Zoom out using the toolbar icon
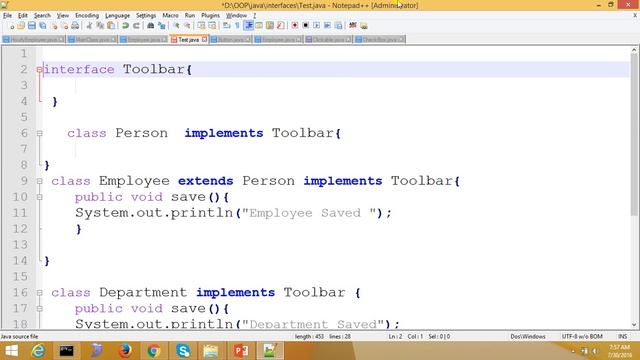Viewport: 640px width, 360px height. coord(187,26)
